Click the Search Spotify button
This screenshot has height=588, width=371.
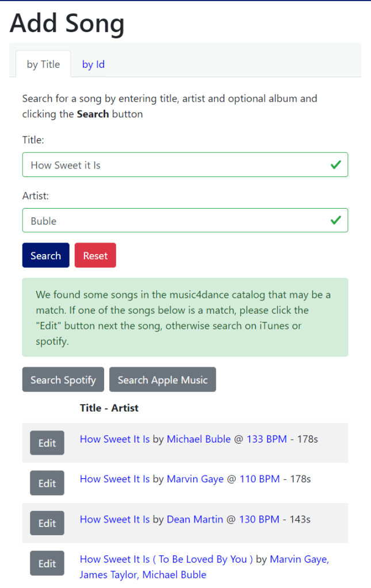coord(63,380)
